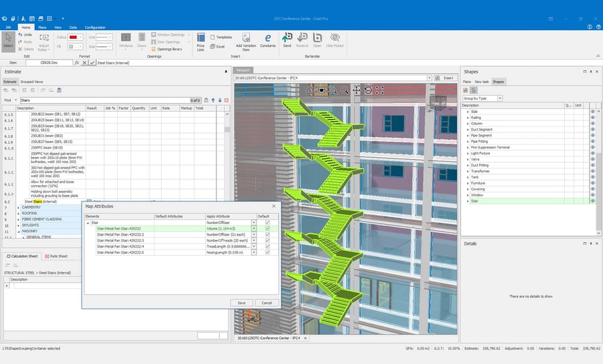The image size is (603, 364).
Task: Click the viewport rotate icon
Action: pos(368,90)
